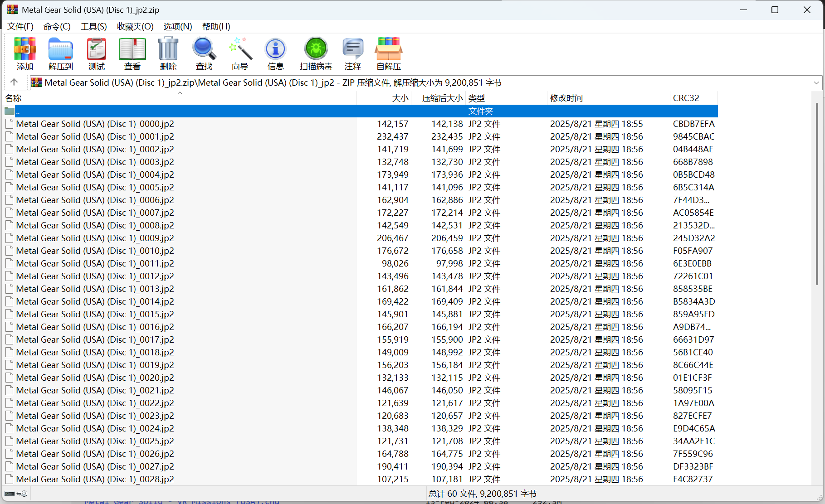Expand the address bar path dropdown
This screenshot has height=504, width=825.
point(816,82)
